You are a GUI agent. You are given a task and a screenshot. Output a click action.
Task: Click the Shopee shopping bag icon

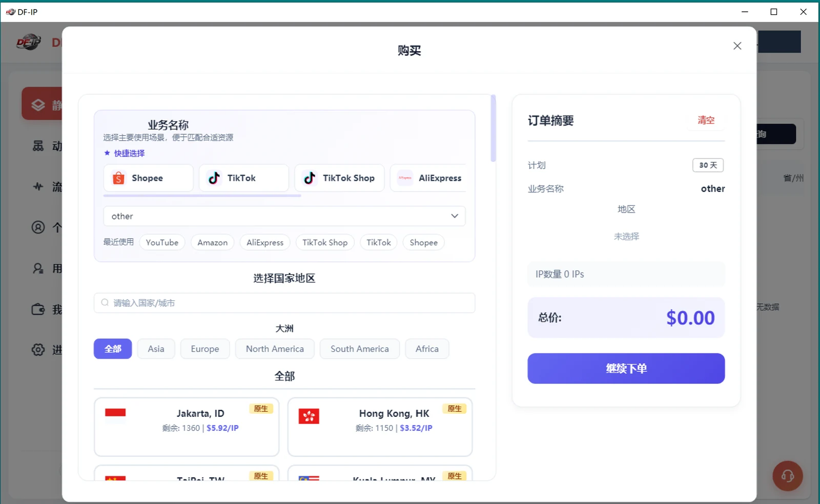tap(118, 178)
